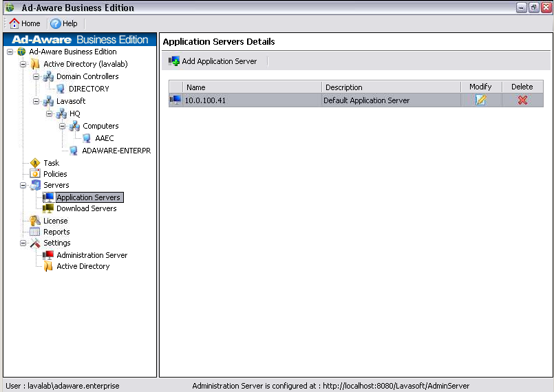Click the Modify pencil icon for 10.0.100.41
The width and height of the screenshot is (554, 392).
point(481,100)
